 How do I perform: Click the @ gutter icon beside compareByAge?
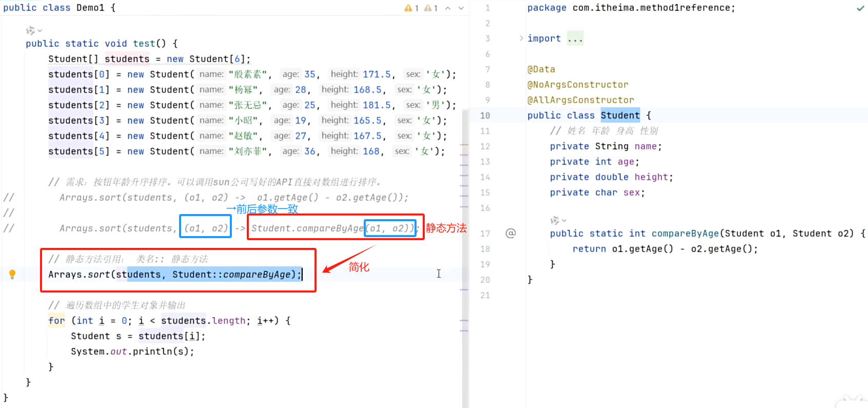(x=510, y=234)
